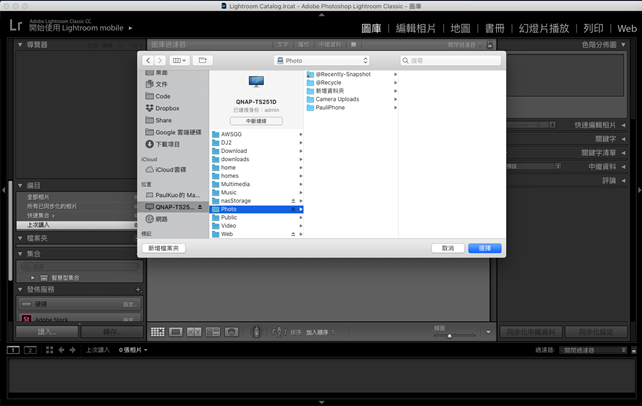Open the Photo location popup menu
The image size is (642, 406).
(x=321, y=61)
